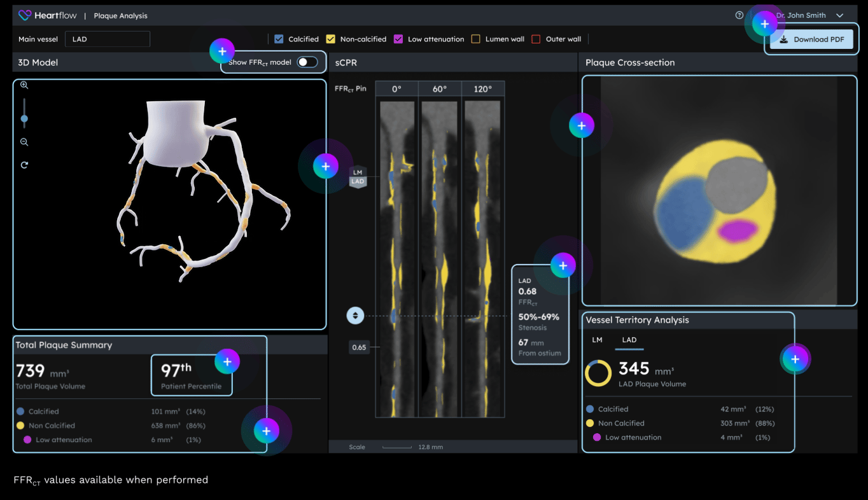Click the sCPR up-down position handle

355,315
